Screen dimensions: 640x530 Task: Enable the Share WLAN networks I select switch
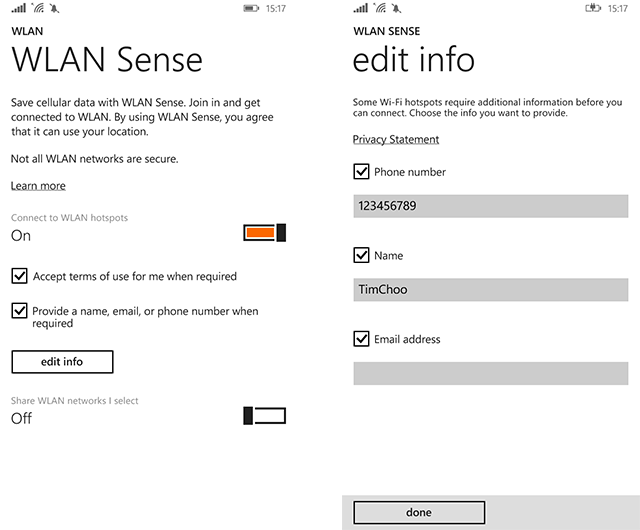(x=265, y=416)
